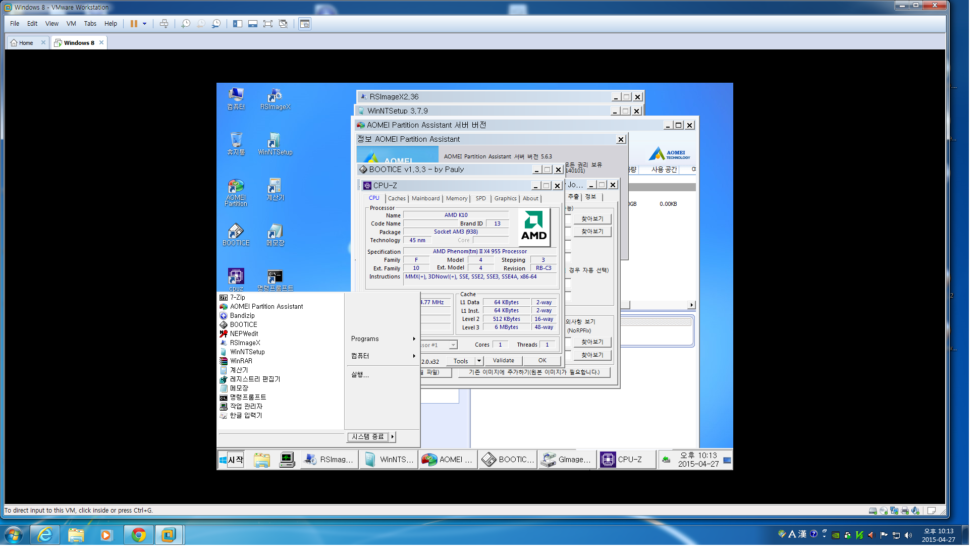The image size is (980, 560).
Task: Click first 찾아보기 browse button in the Jo... window
Action: pos(592,219)
